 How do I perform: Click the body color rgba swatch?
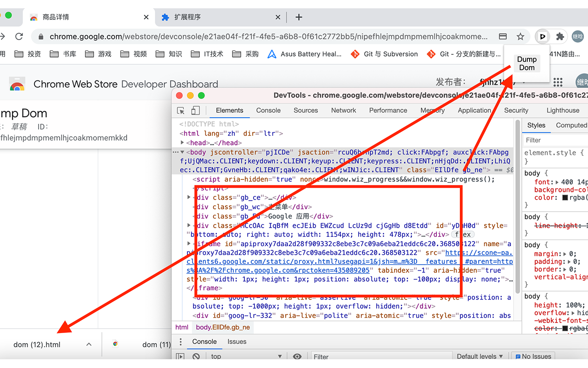(565, 198)
